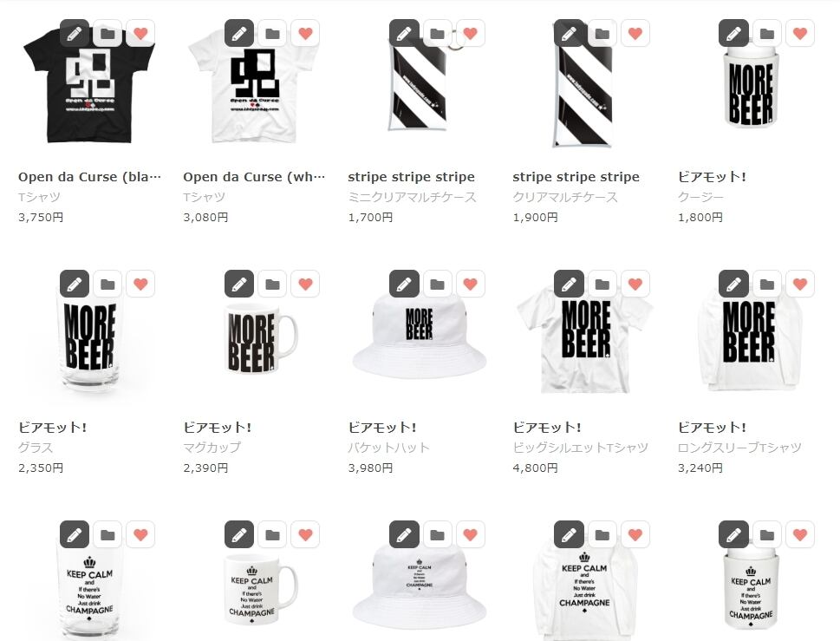Open folder icon on MORE BEER グラス
This screenshot has width=840, height=641.
point(107,284)
